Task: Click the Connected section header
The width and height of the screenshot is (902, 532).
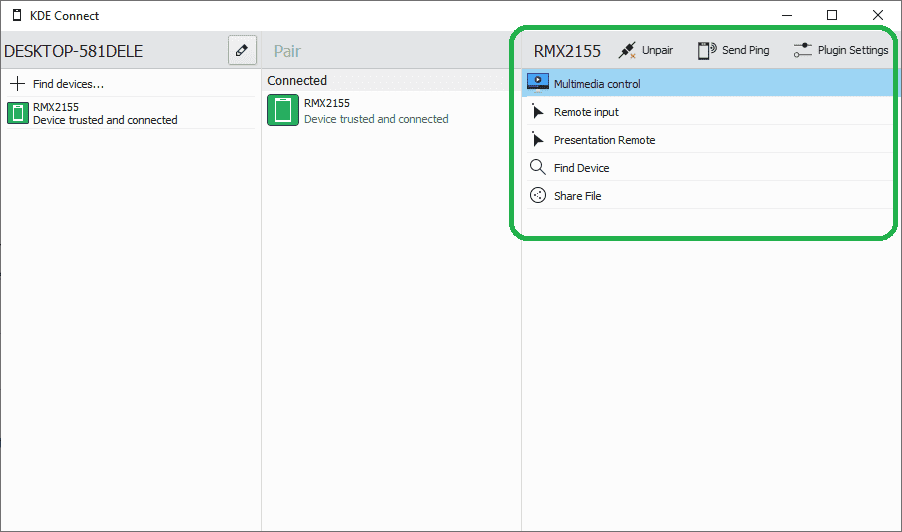Action: (x=297, y=81)
